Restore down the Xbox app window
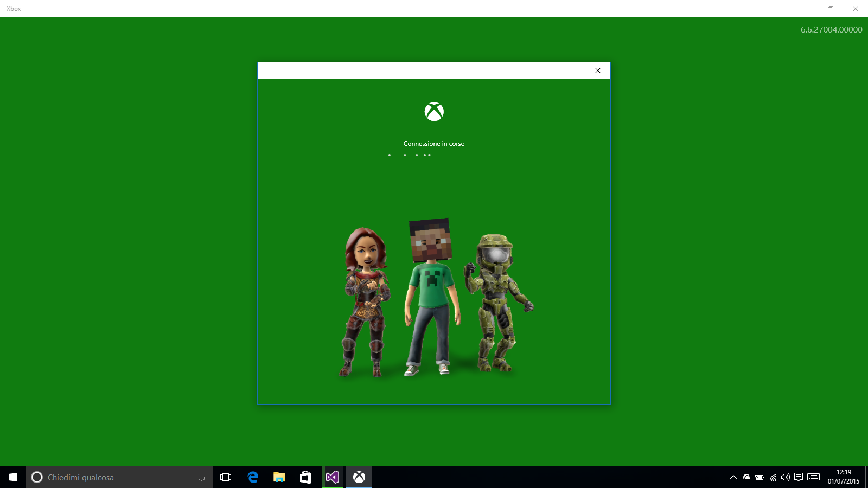This screenshot has width=868, height=488. coord(831,9)
